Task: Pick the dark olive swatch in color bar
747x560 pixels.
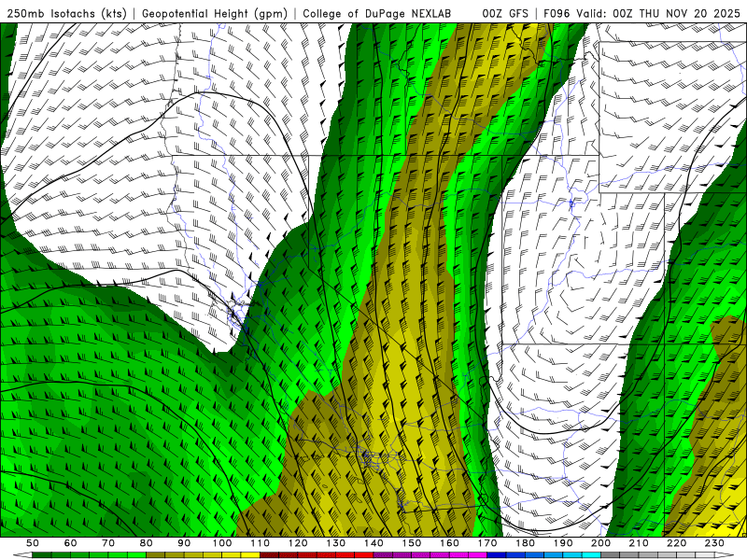Action: tap(155, 554)
